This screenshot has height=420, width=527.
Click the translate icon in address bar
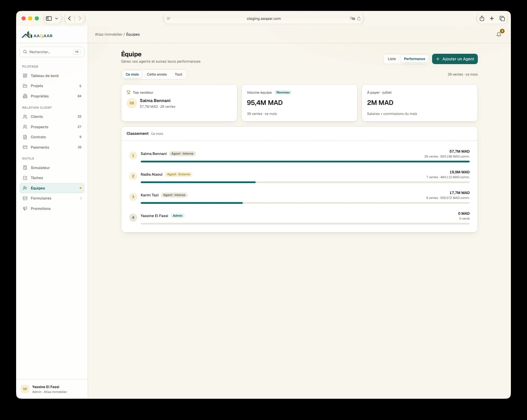352,18
